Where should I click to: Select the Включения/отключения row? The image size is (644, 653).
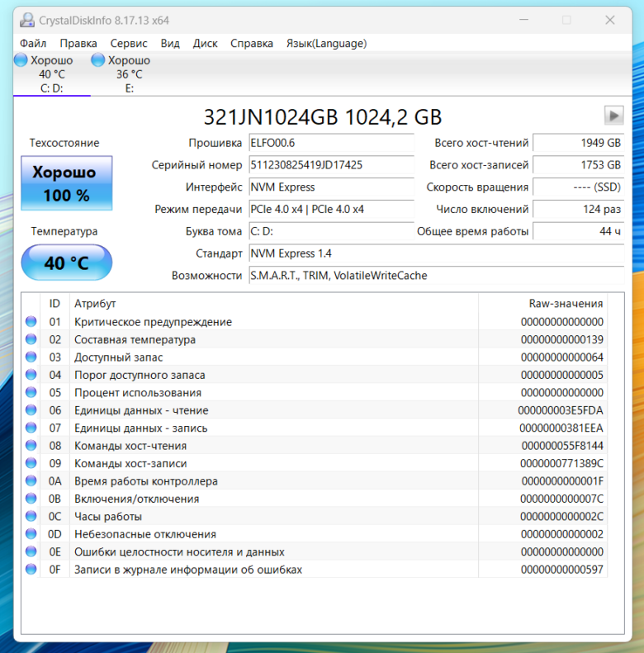pyautogui.click(x=315, y=499)
